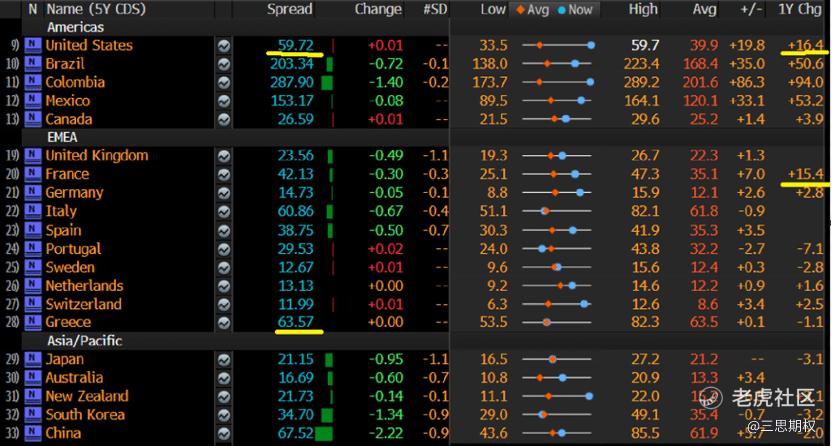This screenshot has height=446, width=832.
Task: Click the +/- column header
Action: [x=751, y=9]
